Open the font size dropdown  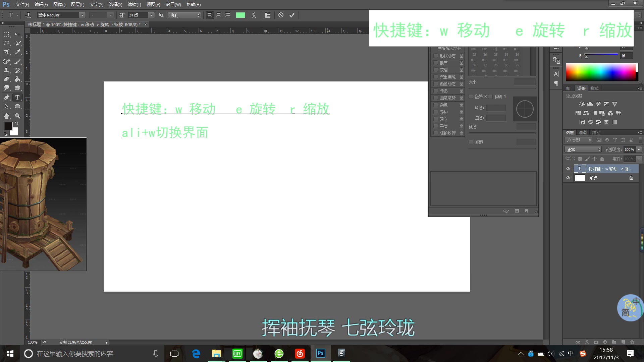point(151,15)
